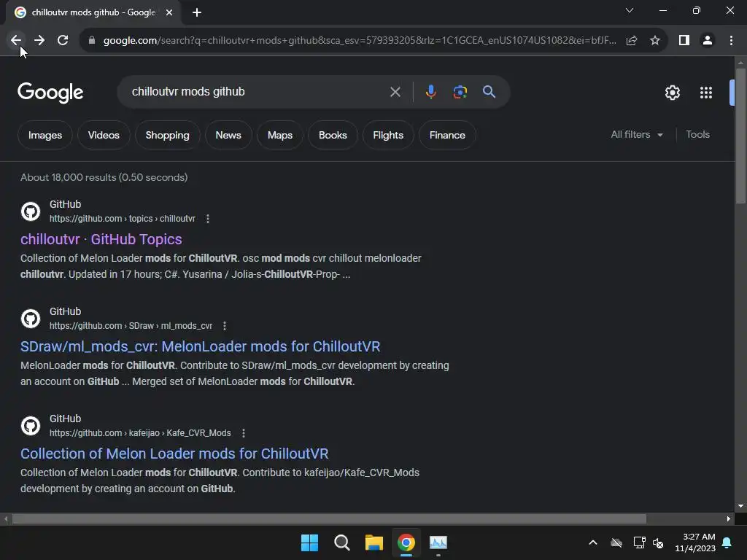This screenshot has height=560, width=747.
Task: Switch to Books results
Action: (333, 135)
